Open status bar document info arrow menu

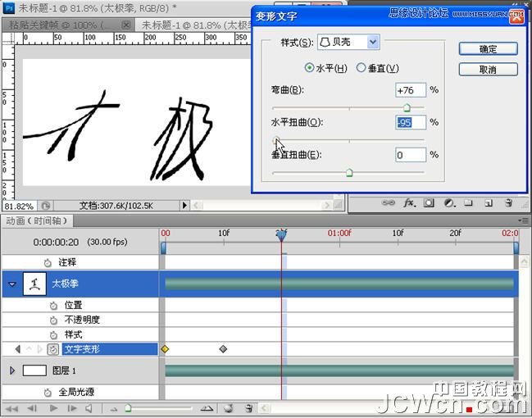click(184, 205)
